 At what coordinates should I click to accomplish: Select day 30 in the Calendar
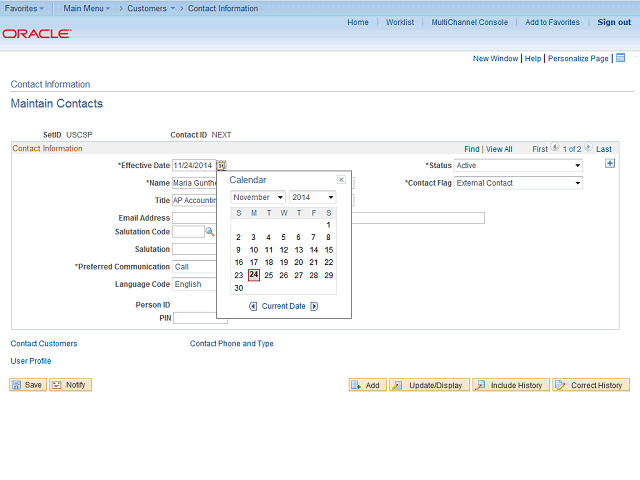pyautogui.click(x=239, y=288)
